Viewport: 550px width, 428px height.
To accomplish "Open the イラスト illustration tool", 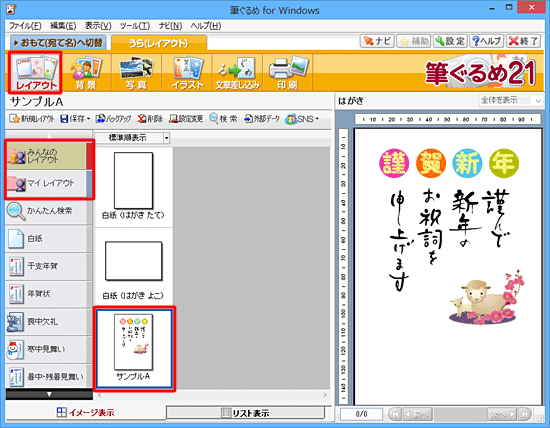I will [x=187, y=72].
